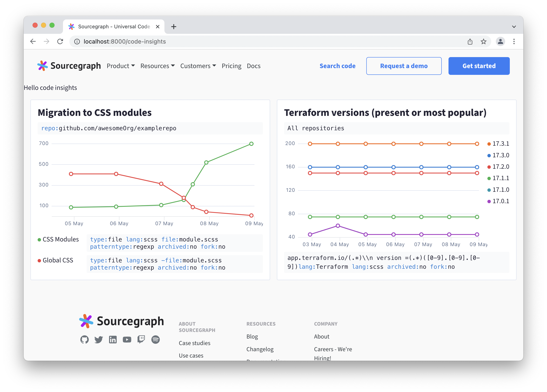
Task: Open the Blog footer link
Action: pos(252,337)
